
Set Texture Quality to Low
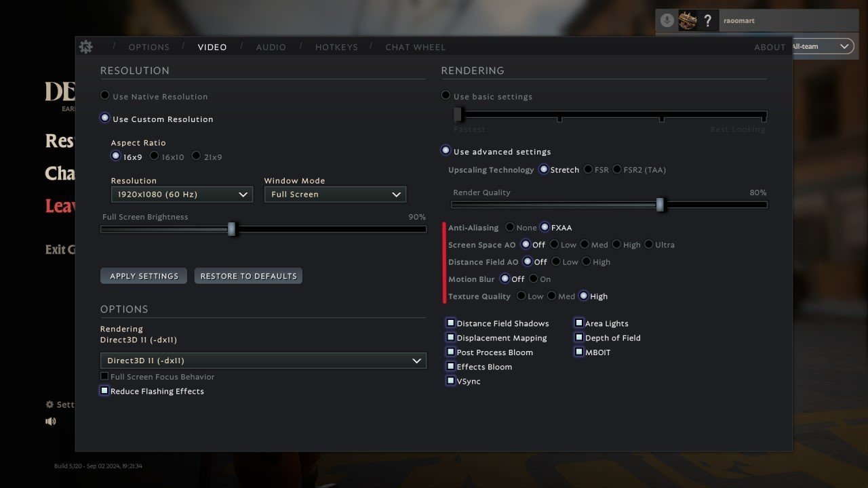521,296
